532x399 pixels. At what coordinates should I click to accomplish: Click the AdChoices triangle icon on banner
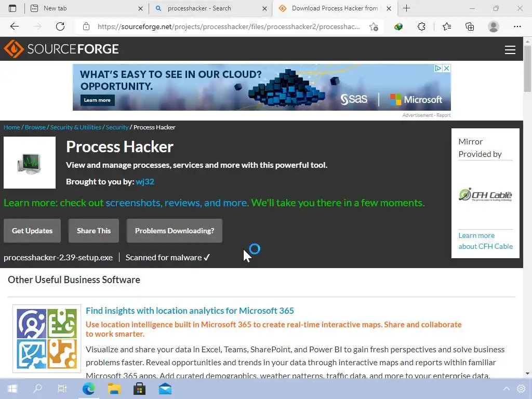coord(438,68)
